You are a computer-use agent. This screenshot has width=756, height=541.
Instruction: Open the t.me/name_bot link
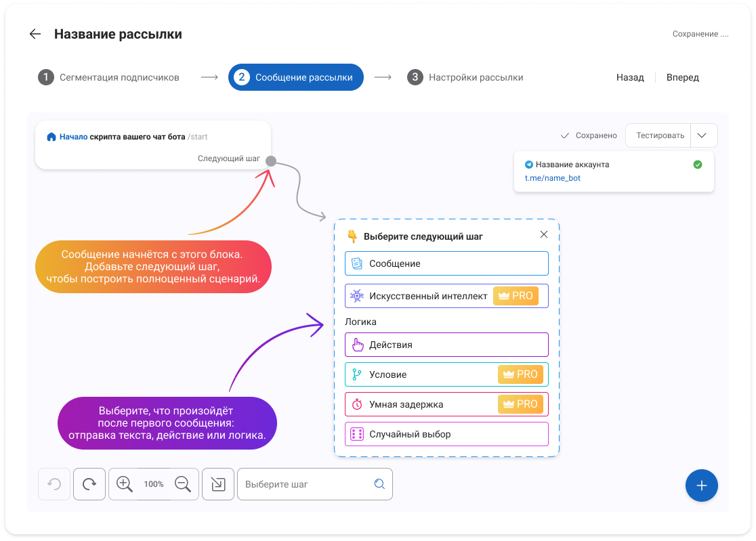(553, 178)
